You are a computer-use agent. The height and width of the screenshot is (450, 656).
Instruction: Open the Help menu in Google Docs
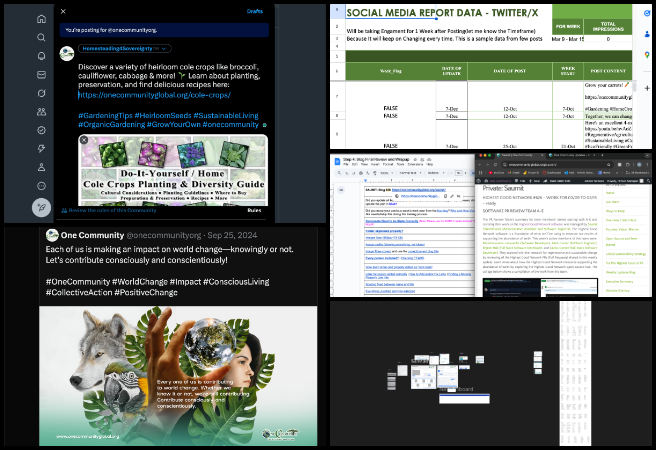coord(430,164)
